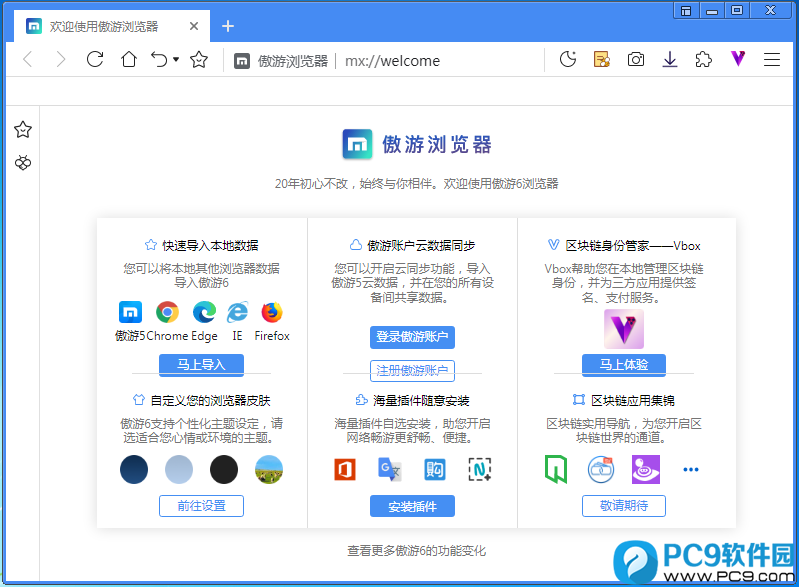Click the green bookmark blockchain app icon
The image size is (799, 587).
click(556, 469)
